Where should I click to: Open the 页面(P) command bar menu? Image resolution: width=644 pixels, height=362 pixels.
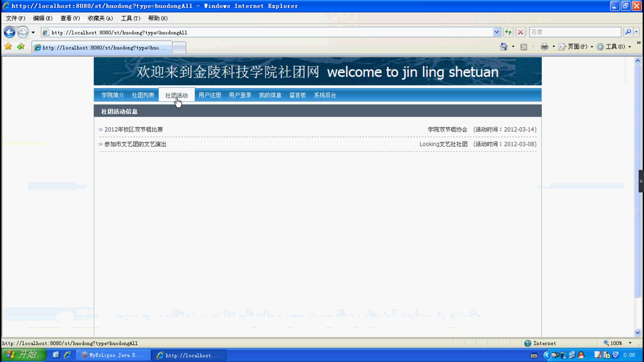[x=576, y=47]
